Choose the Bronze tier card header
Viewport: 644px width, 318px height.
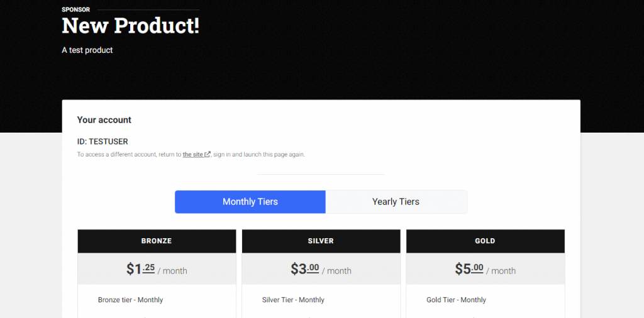click(x=157, y=241)
